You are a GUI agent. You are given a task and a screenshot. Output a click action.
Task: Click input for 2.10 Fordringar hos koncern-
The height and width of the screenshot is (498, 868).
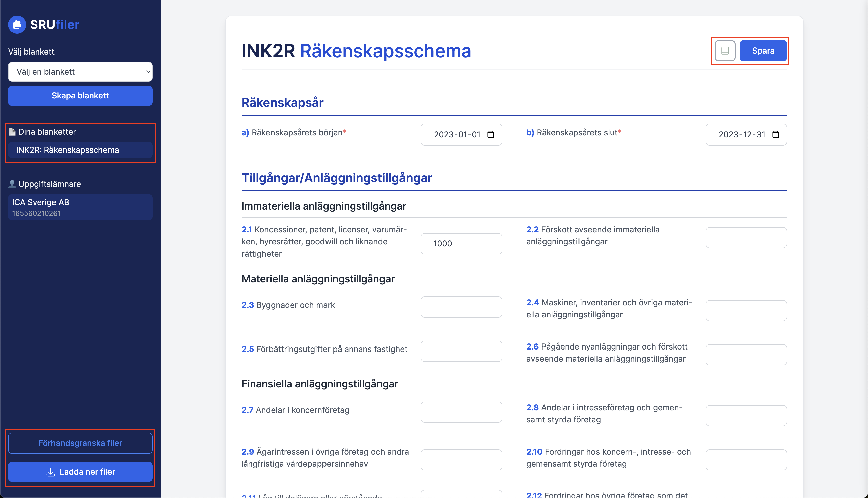click(x=746, y=460)
